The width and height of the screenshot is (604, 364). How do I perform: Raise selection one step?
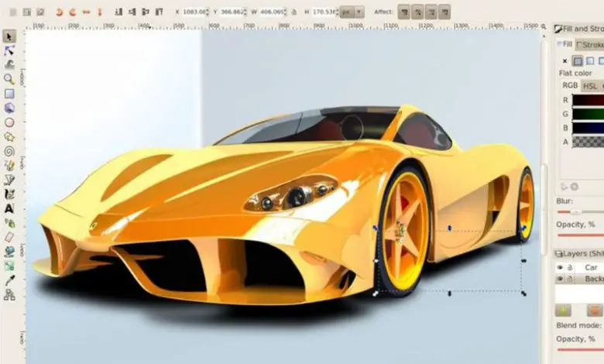coord(146,12)
